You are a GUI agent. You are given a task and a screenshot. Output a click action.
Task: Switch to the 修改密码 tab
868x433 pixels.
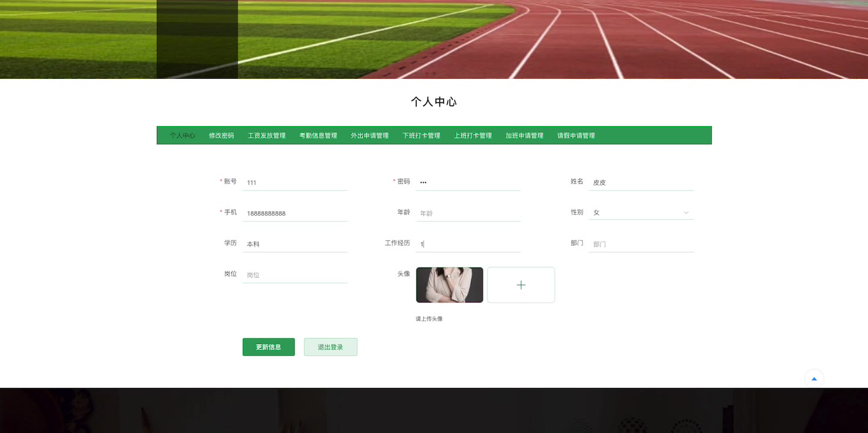221,135
